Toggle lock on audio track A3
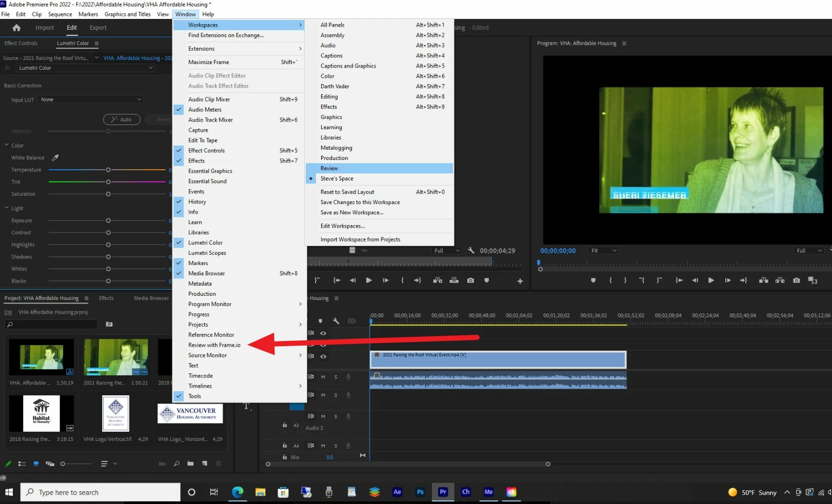 (285, 425)
